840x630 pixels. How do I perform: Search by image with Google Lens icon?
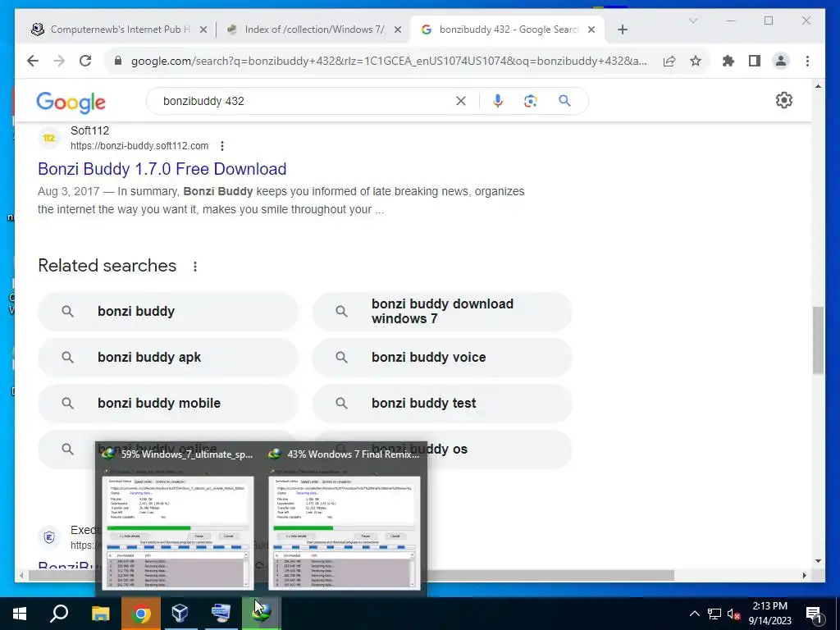tap(531, 101)
